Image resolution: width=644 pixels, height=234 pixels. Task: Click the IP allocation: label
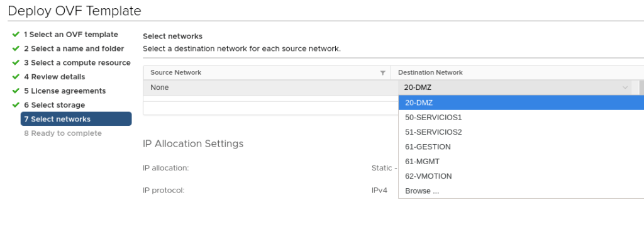click(166, 169)
